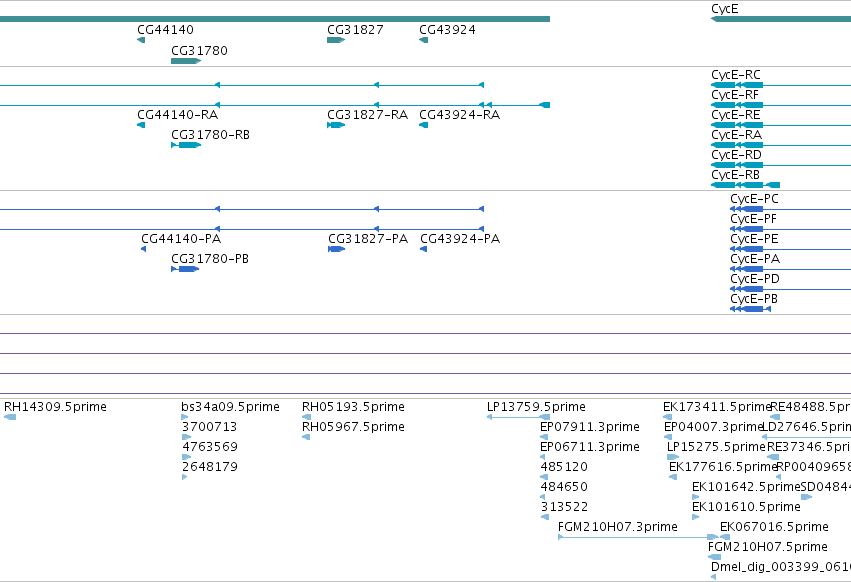
Task: Click the CycE-PD protein label
Action: pyautogui.click(x=755, y=279)
